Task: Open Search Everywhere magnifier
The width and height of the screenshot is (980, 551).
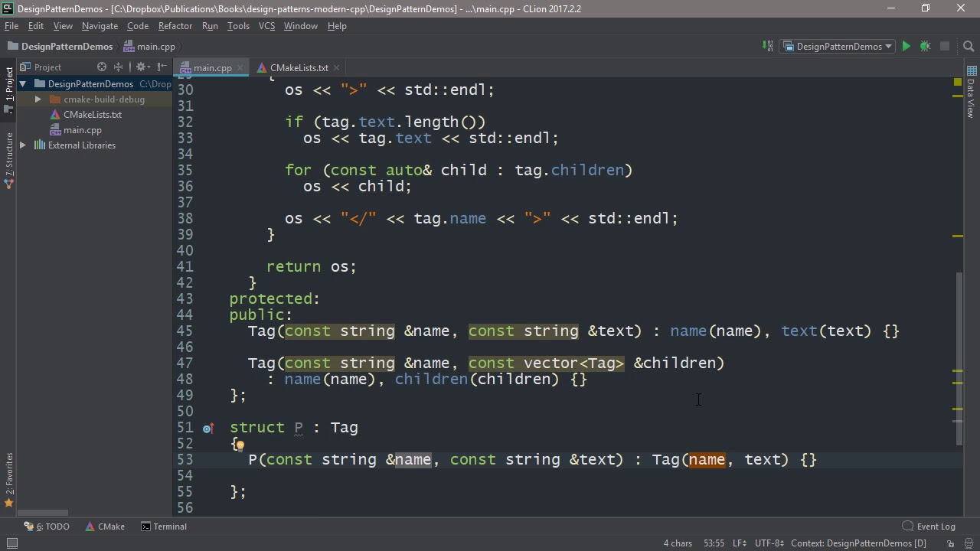Action: point(969,46)
